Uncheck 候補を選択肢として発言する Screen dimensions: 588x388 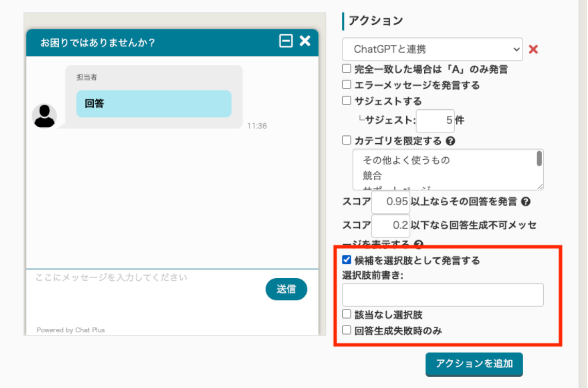(347, 260)
